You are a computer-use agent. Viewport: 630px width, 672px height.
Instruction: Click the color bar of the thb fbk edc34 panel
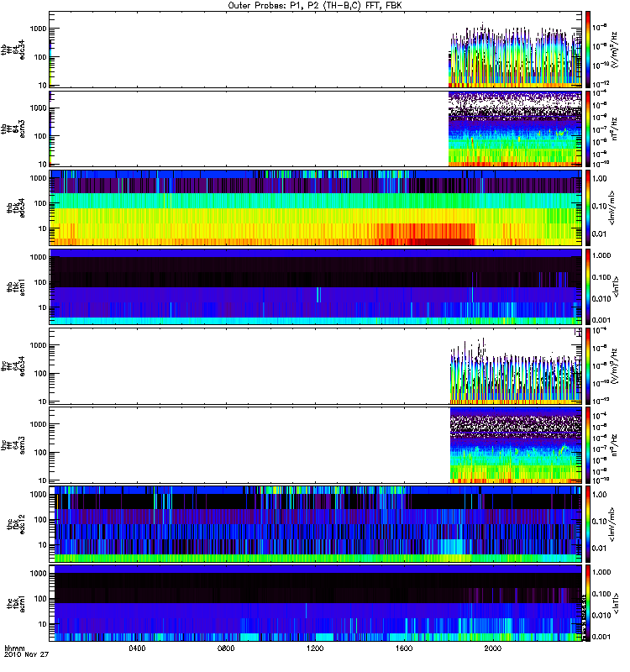pyautogui.click(x=588, y=207)
